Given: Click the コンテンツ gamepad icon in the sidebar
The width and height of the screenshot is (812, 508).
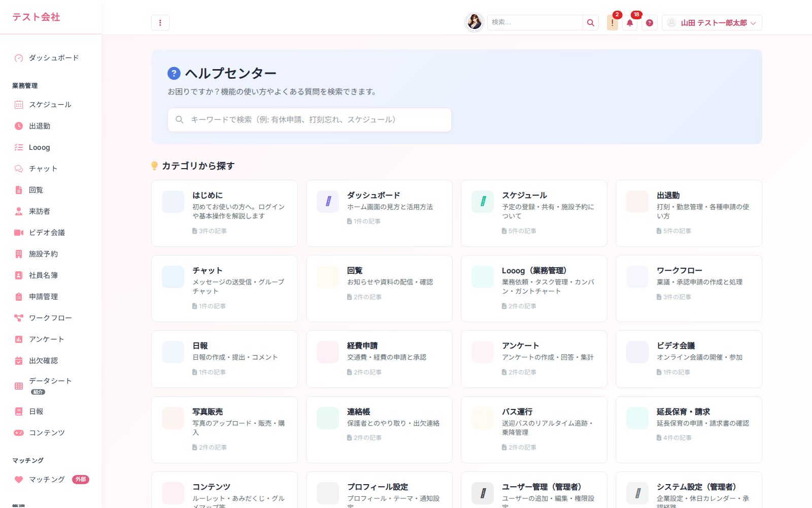Looking at the screenshot, I should point(19,433).
